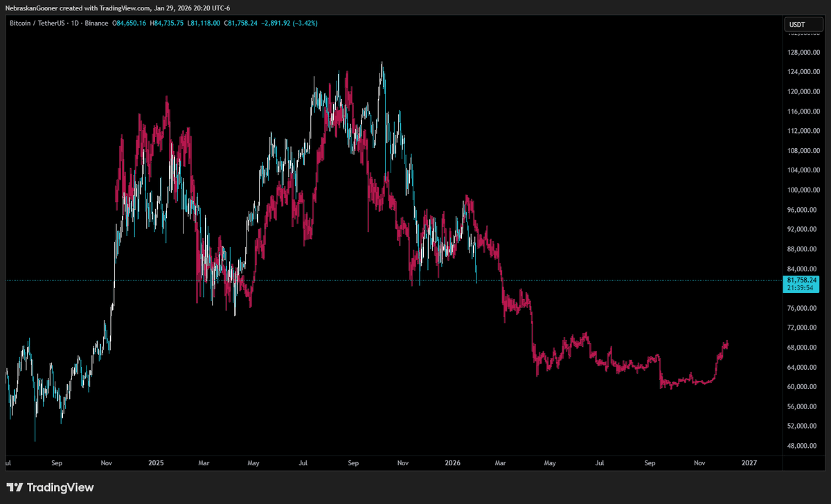Click the TradingView wordmark beside the logo
Image resolution: width=831 pixels, height=504 pixels.
coord(60,487)
